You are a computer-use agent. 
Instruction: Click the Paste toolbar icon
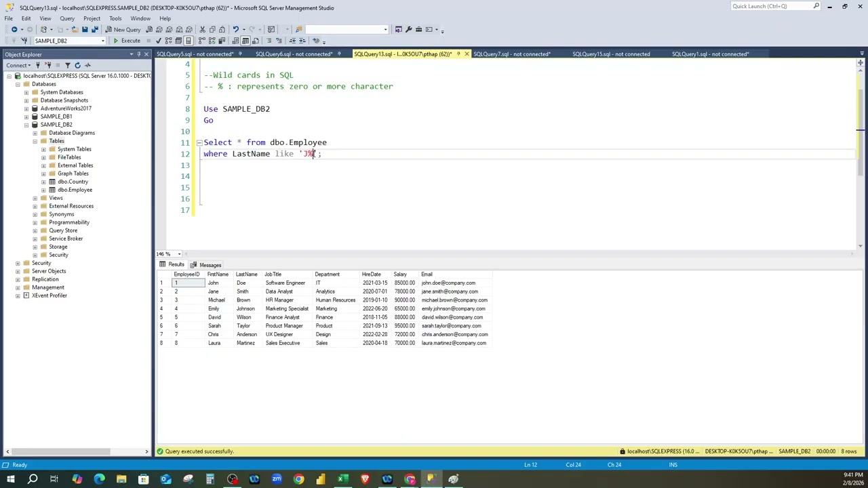222,29
